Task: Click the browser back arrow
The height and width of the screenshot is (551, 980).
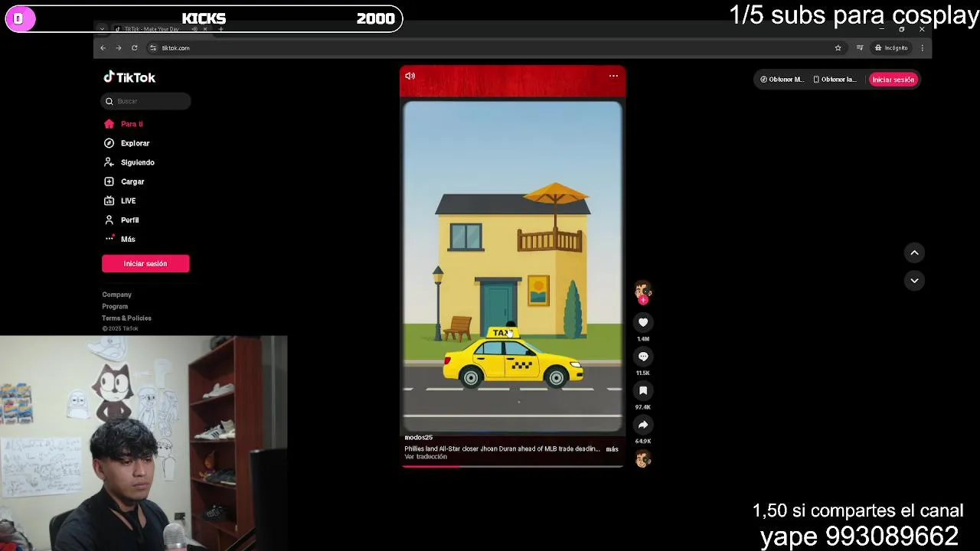Action: 103,47
